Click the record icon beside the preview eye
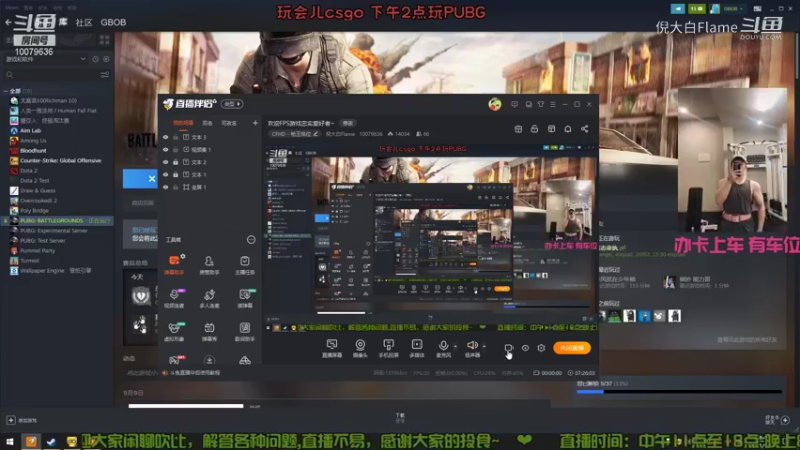Image resolution: width=800 pixels, height=450 pixels. (509, 348)
